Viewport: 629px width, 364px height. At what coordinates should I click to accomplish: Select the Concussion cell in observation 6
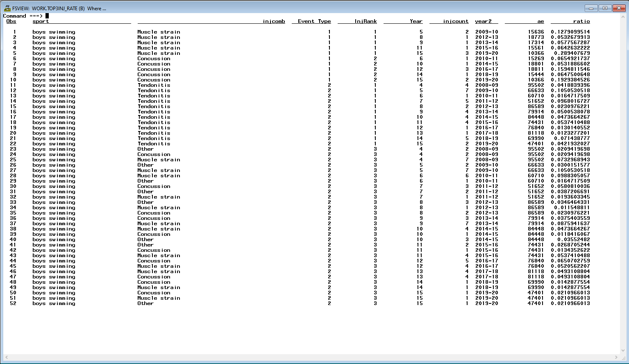154,58
